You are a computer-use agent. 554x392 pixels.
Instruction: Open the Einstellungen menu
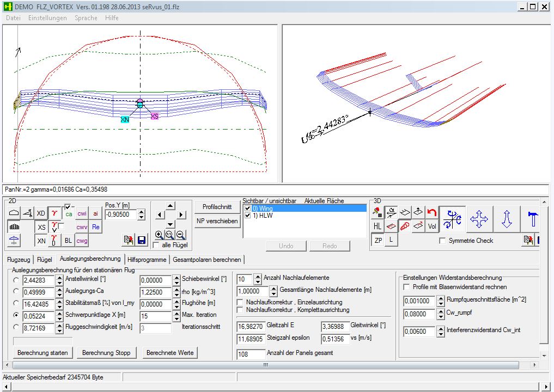(x=47, y=18)
